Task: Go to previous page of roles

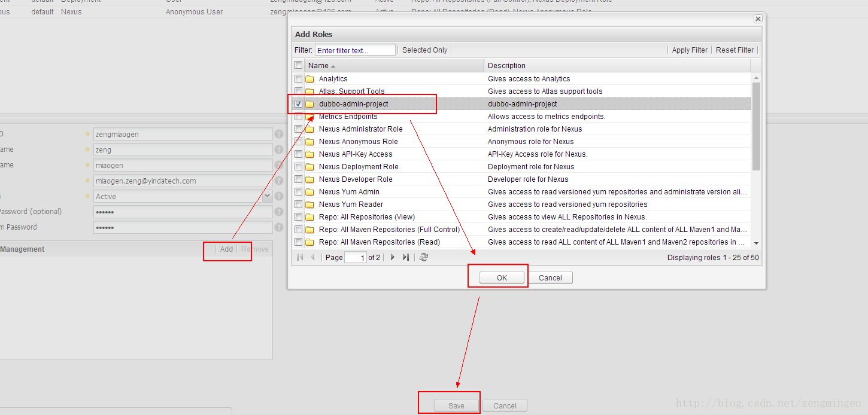Action: (x=312, y=257)
